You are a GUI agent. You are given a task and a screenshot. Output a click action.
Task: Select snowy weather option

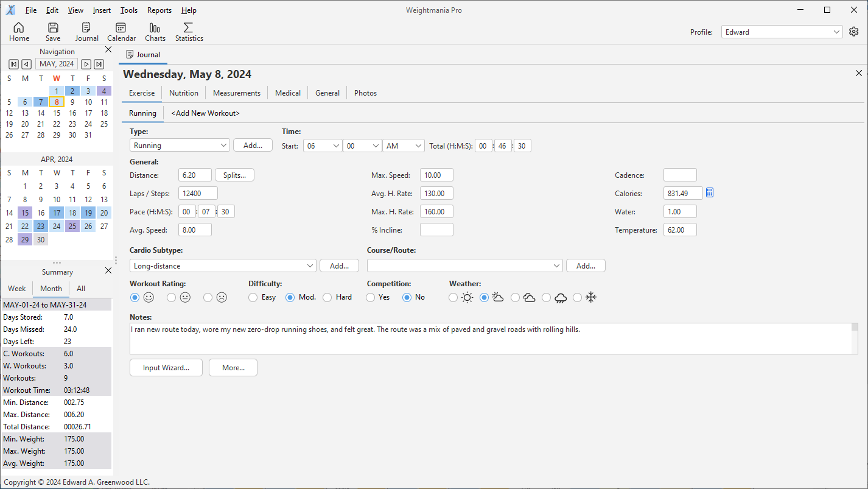pyautogui.click(x=577, y=297)
